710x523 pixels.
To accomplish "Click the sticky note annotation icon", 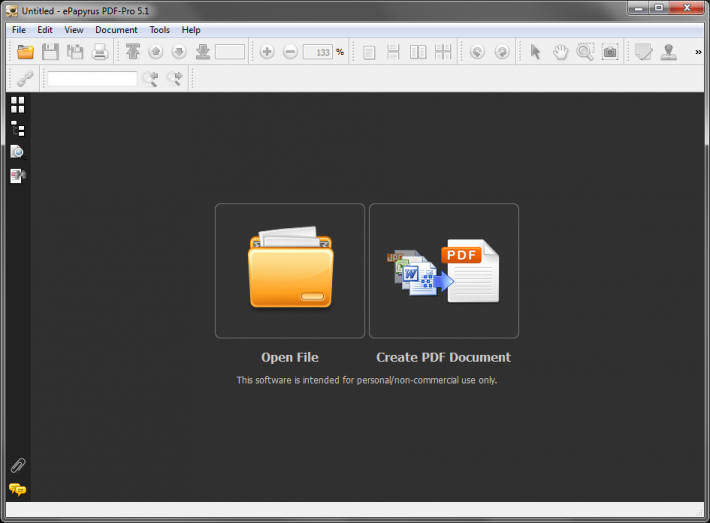I will [x=643, y=52].
